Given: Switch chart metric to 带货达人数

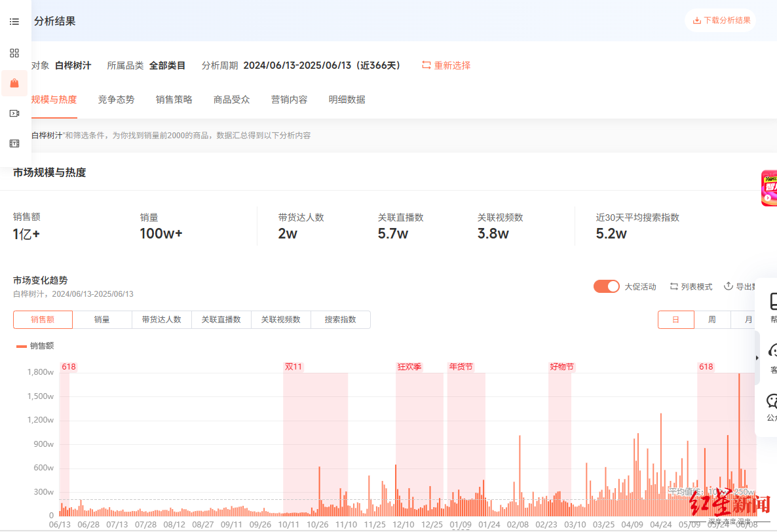Looking at the screenshot, I should coord(161,320).
